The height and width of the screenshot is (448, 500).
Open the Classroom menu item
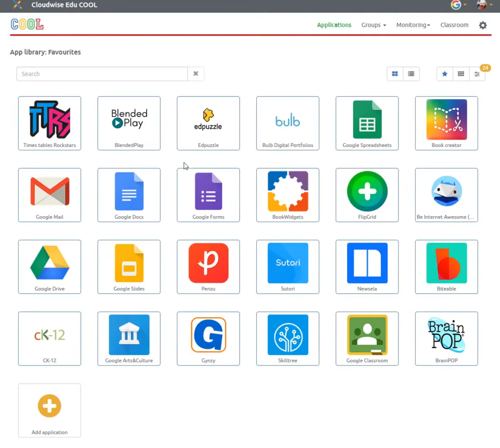pyautogui.click(x=454, y=25)
